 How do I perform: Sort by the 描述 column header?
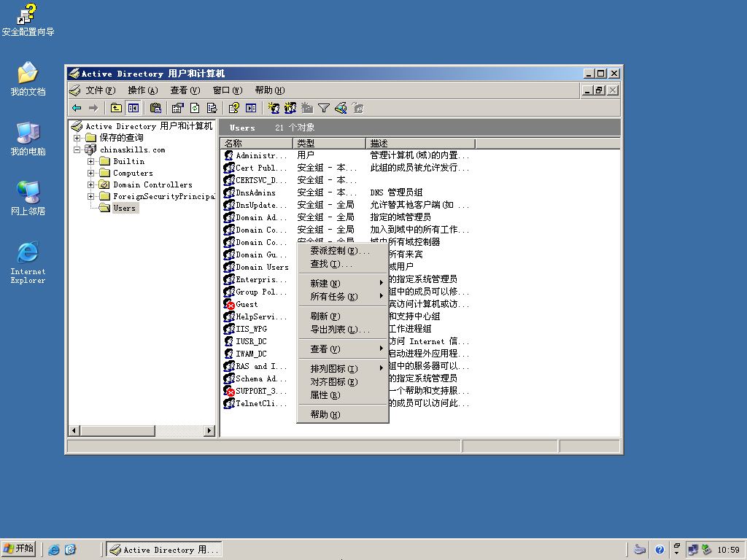tap(421, 144)
